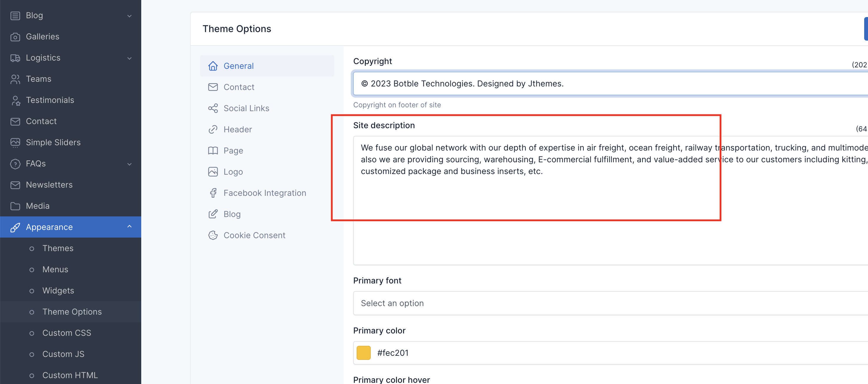Click the Simple Sliders image icon

tap(15, 143)
